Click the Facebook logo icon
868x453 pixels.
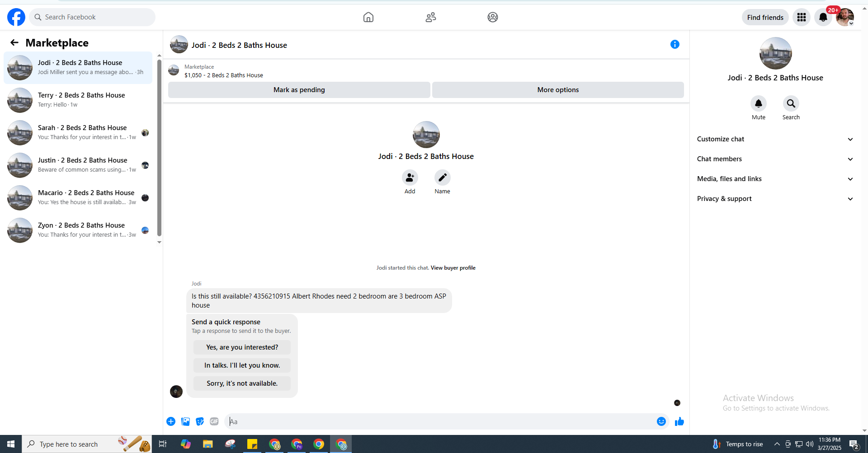coord(16,17)
